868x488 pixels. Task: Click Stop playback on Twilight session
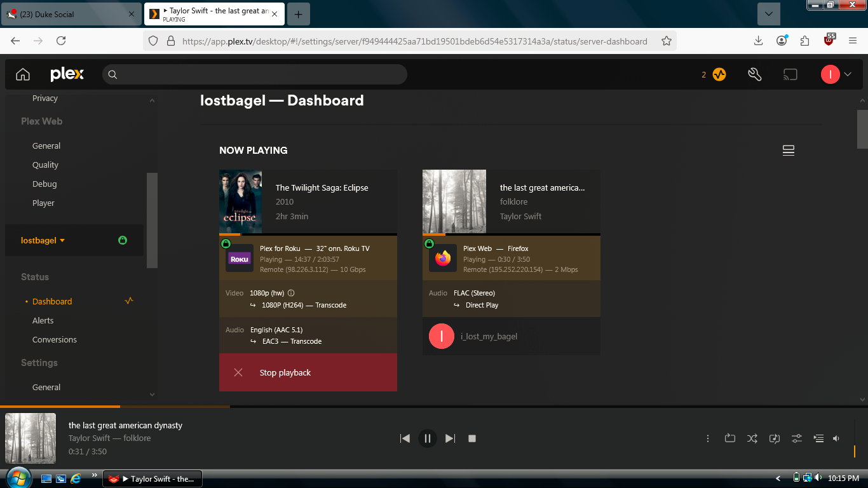(308, 372)
